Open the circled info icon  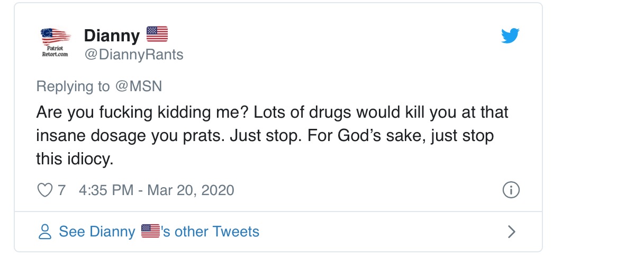(510, 190)
